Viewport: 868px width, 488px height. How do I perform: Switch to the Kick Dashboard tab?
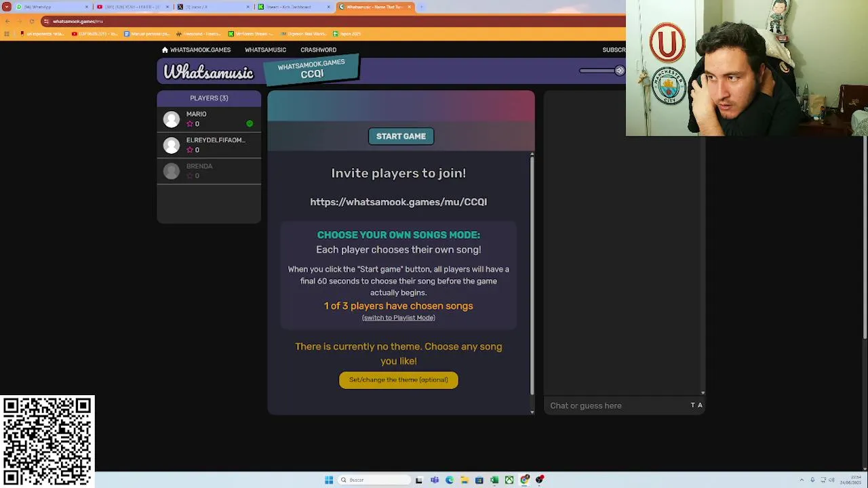tap(296, 7)
